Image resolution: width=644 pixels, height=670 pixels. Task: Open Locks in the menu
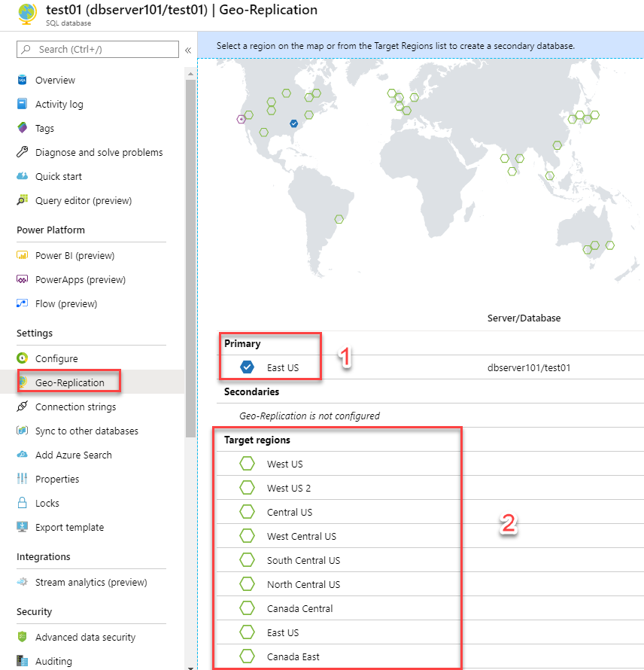(47, 503)
